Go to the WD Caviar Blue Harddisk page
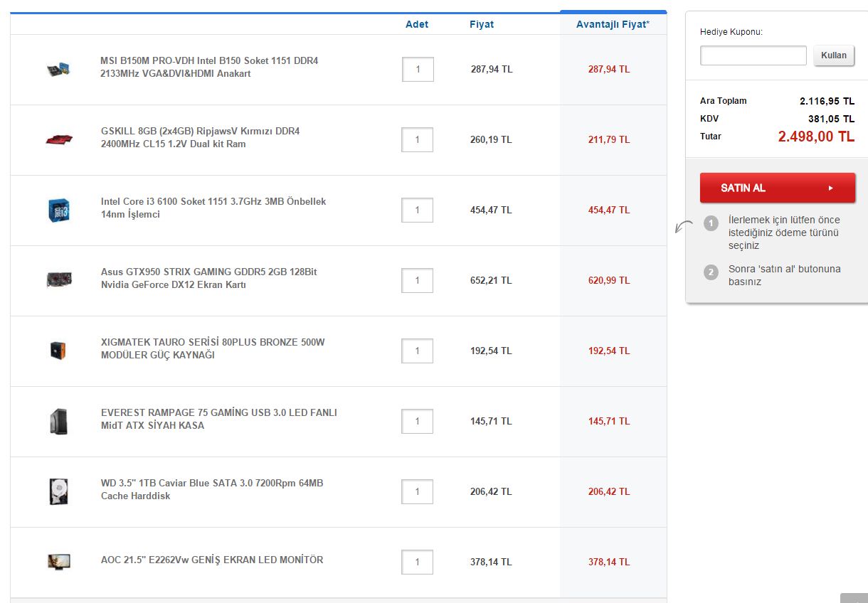Viewport: 868px width, 603px height. pos(212,489)
